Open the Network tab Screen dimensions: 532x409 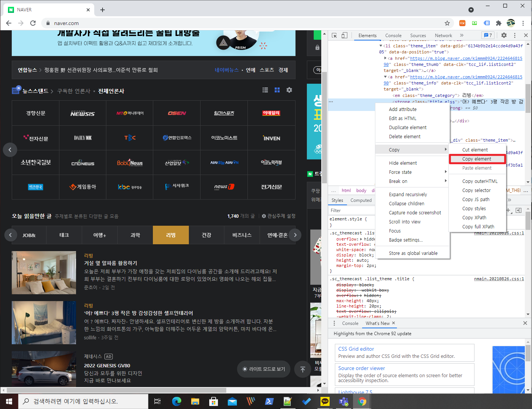[x=443, y=36]
